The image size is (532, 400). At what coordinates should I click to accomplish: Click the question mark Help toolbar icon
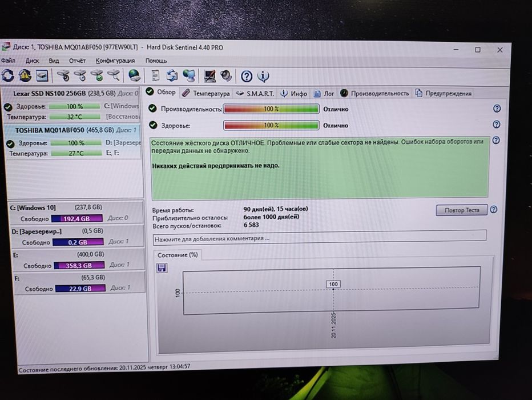click(247, 77)
